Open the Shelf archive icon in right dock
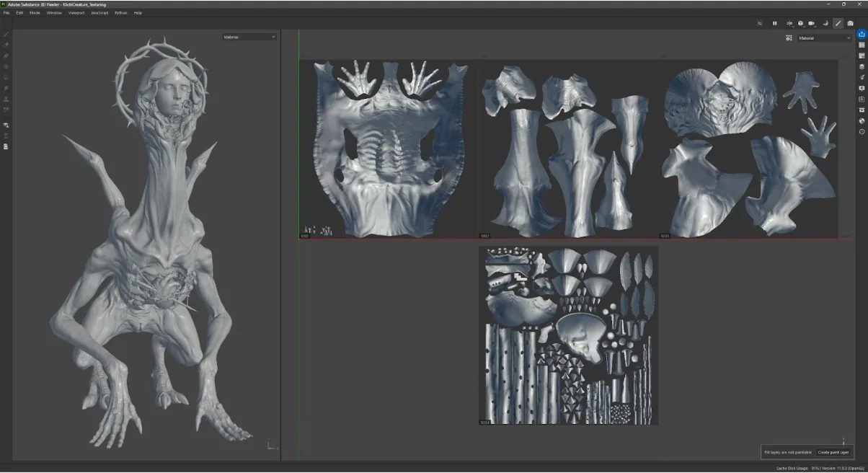868x473 pixels. point(862,110)
